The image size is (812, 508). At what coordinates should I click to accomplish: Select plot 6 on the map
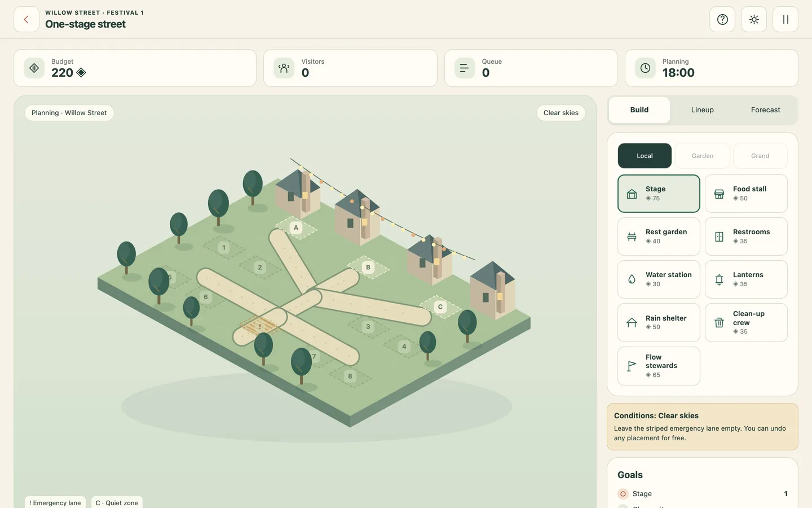click(x=206, y=297)
